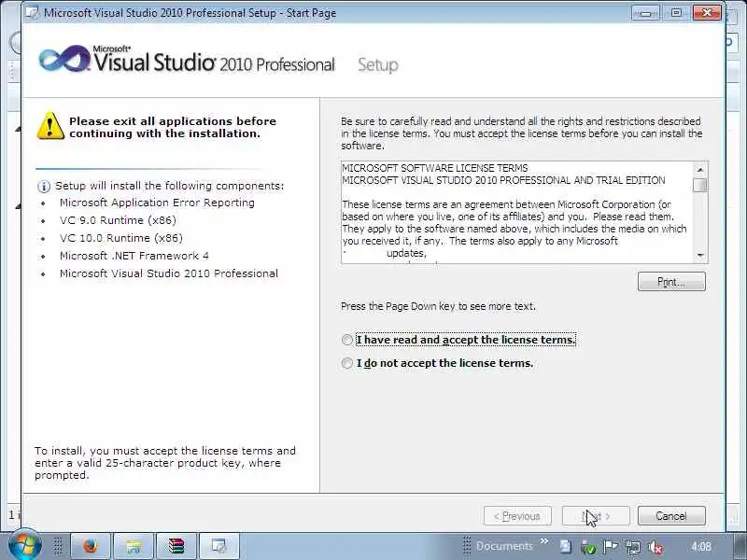Maximize the setup window
This screenshot has width=747, height=560.
tap(676, 12)
